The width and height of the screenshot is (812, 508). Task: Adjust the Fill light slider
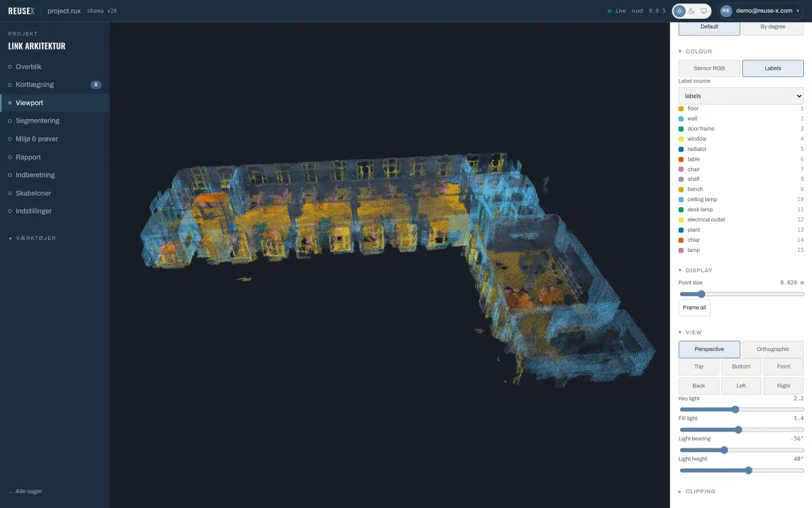[741, 429]
